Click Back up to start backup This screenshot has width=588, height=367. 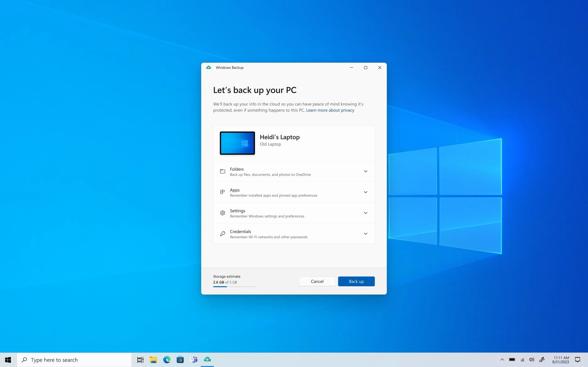(x=356, y=281)
